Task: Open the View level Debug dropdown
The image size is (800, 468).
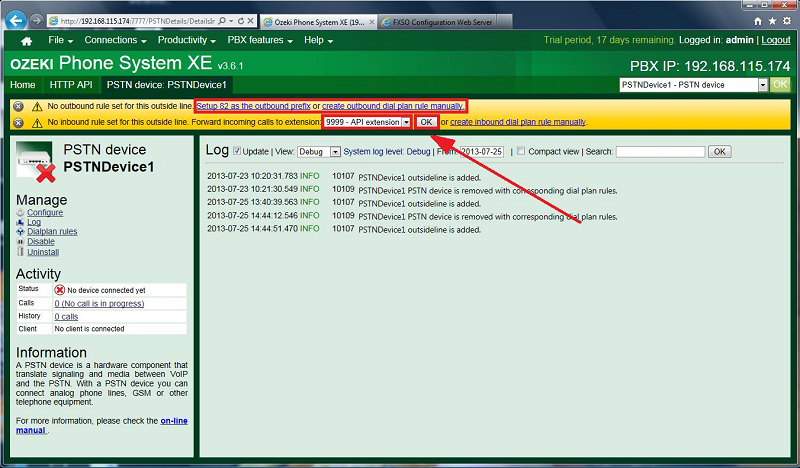Action: click(318, 152)
